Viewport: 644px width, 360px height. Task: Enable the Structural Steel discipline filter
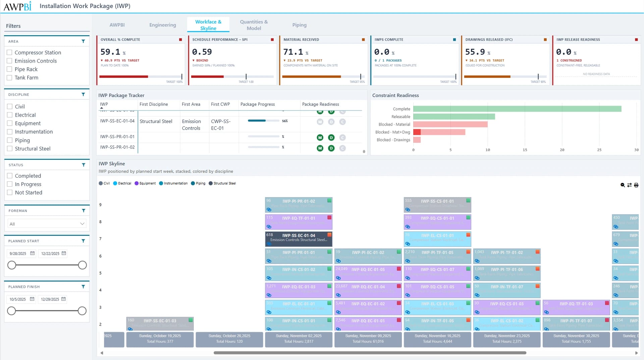tap(10, 148)
